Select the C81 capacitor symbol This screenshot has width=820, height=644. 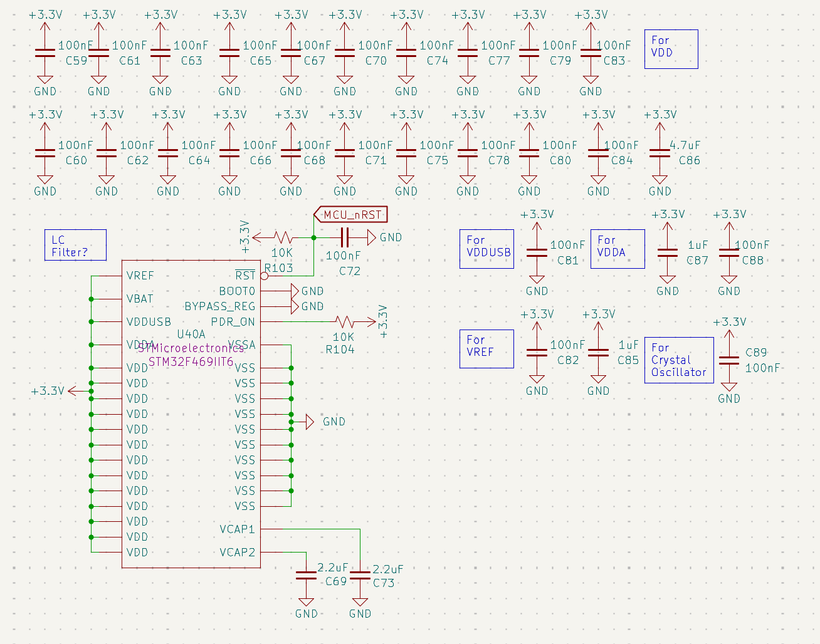537,252
